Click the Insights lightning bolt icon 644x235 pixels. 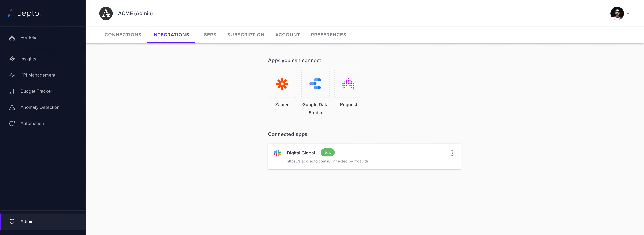(12, 59)
